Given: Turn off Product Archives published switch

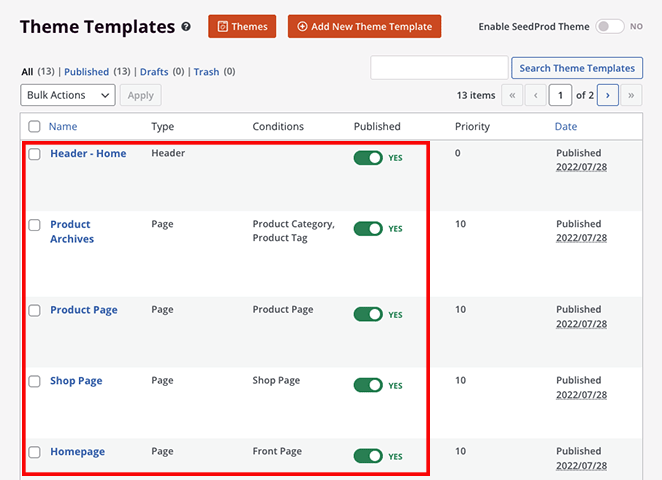Looking at the screenshot, I should [x=368, y=229].
